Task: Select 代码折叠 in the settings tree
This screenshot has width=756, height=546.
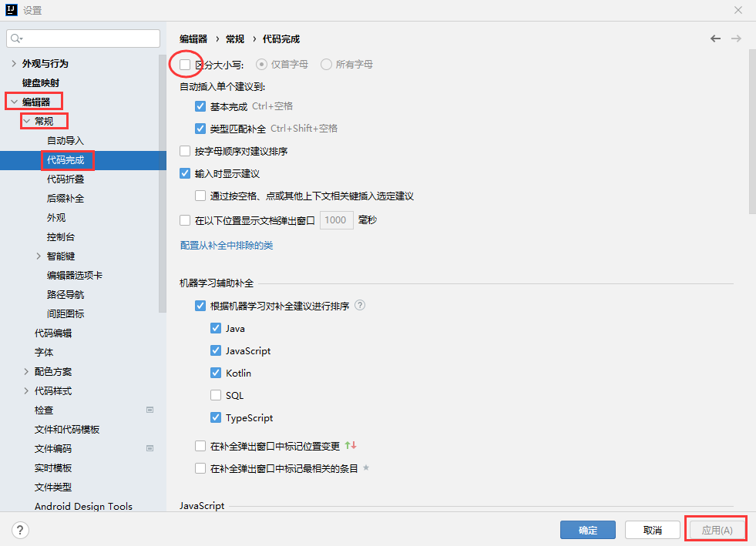Action: point(66,179)
